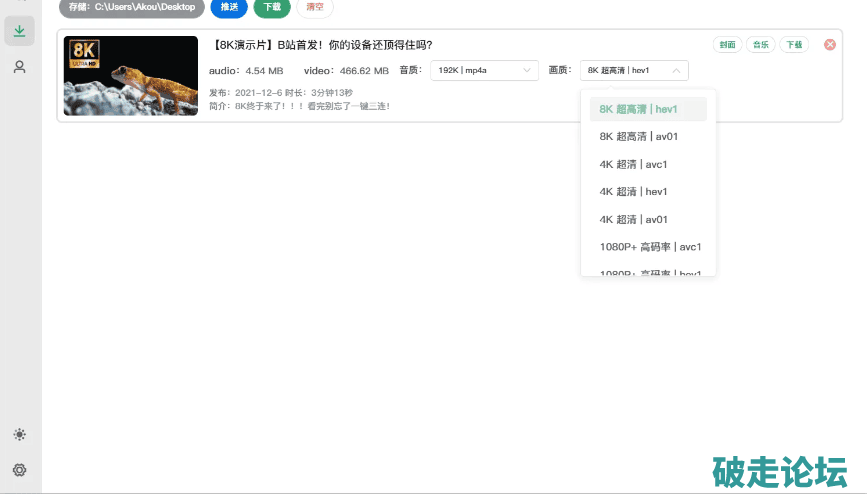Open the download page in the sidebar

point(19,31)
